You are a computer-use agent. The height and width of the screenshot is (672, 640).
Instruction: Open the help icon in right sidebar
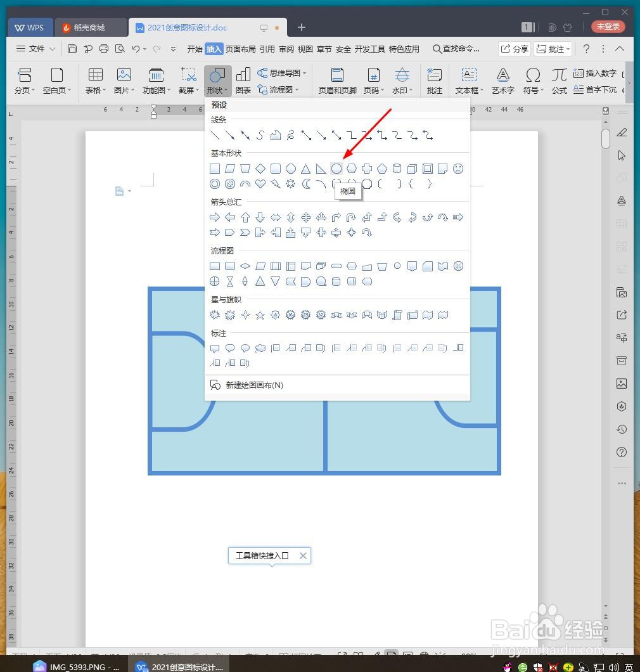click(622, 452)
